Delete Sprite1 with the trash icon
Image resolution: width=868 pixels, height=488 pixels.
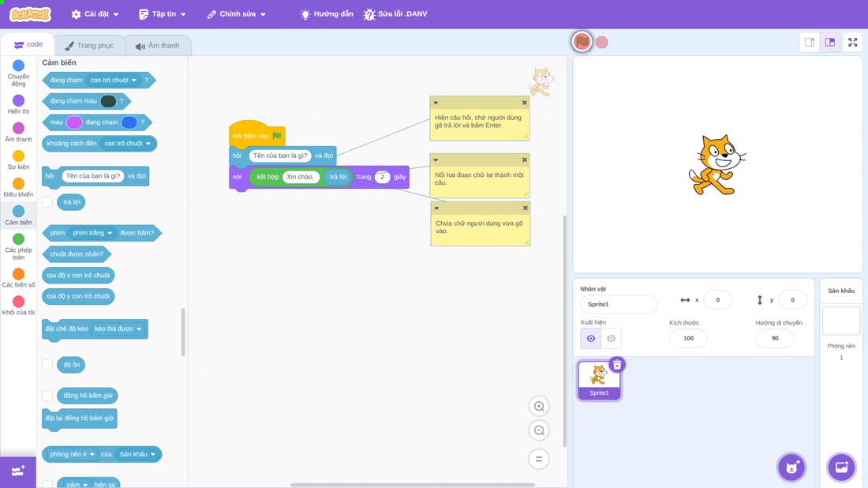617,365
